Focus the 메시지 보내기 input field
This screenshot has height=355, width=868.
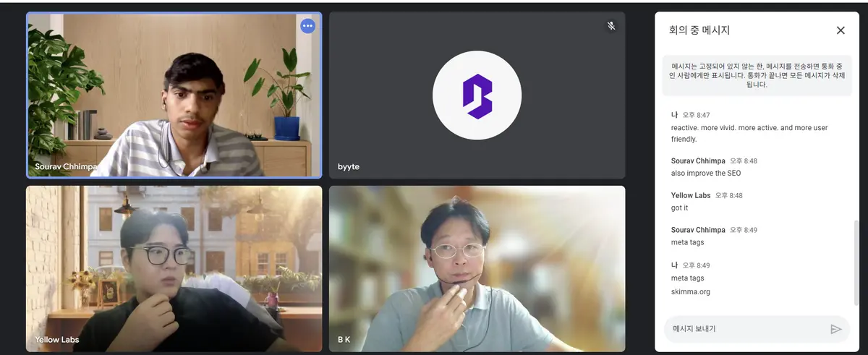pyautogui.click(x=745, y=329)
